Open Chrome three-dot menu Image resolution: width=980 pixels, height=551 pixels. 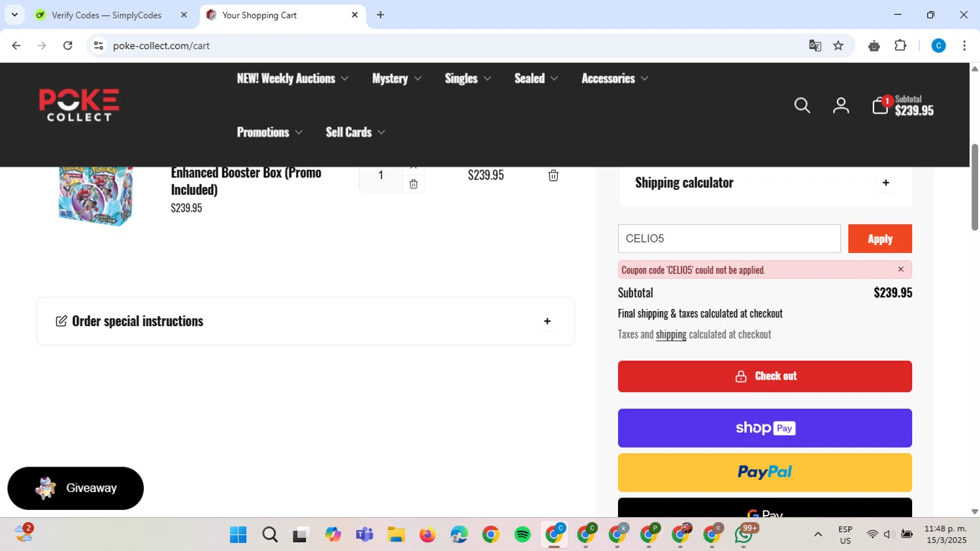tap(964, 46)
